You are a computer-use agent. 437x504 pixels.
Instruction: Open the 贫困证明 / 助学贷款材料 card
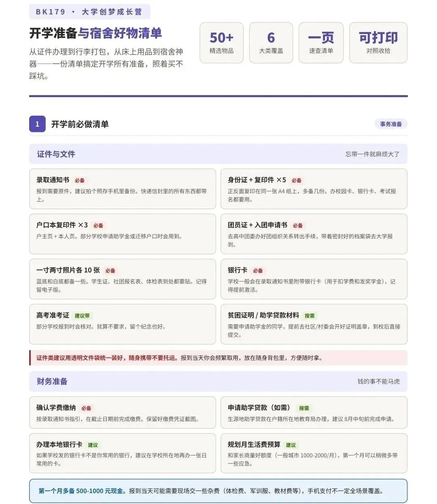[x=314, y=324]
